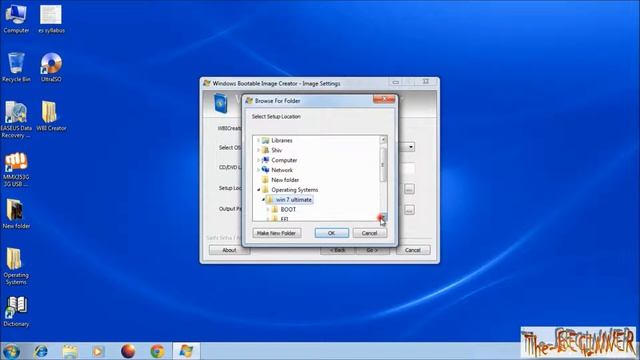Launch Firefox from the taskbar
The width and height of the screenshot is (640, 360).
tap(128, 351)
